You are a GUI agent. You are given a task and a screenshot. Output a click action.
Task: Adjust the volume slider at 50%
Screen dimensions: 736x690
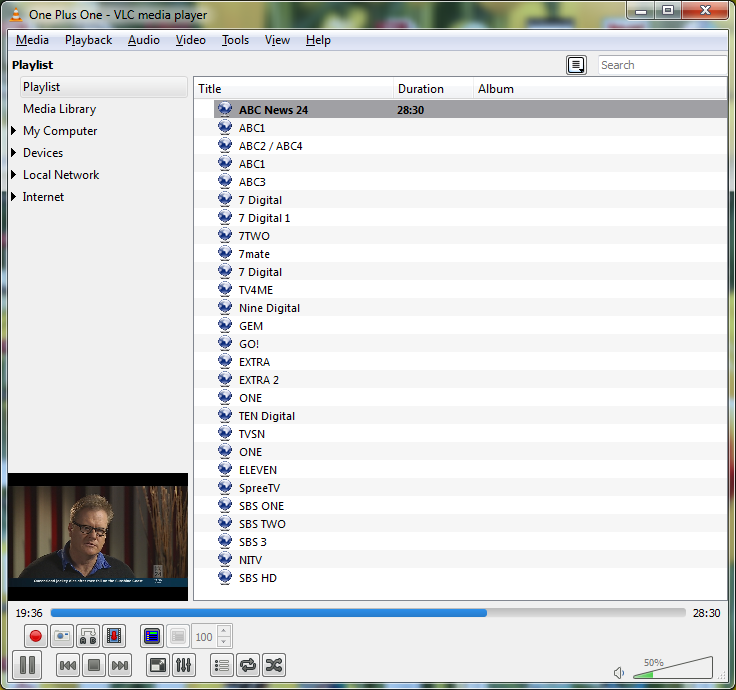(x=673, y=668)
